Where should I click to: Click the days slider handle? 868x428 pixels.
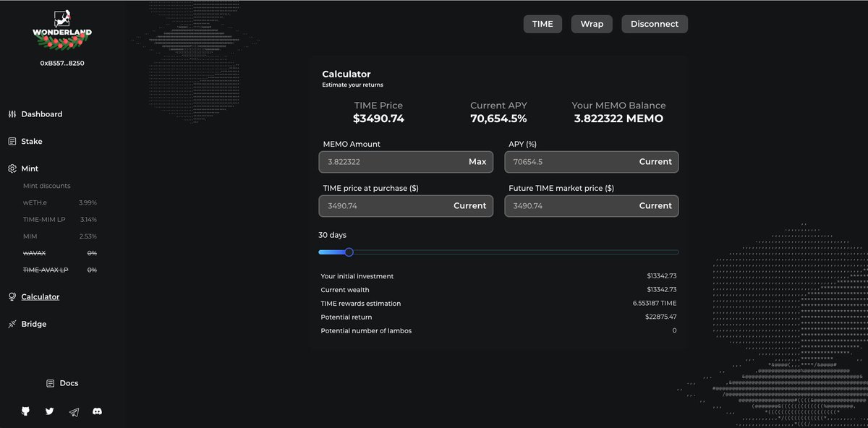(x=349, y=252)
